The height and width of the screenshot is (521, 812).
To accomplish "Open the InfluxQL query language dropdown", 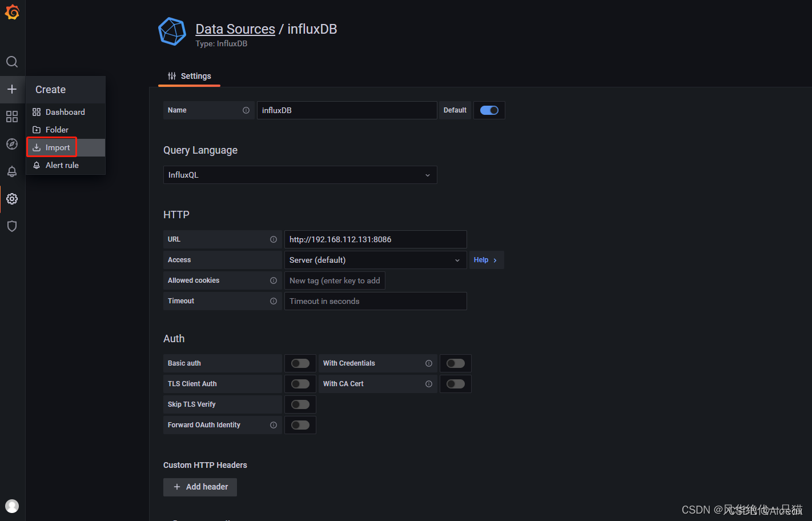I will click(x=300, y=175).
